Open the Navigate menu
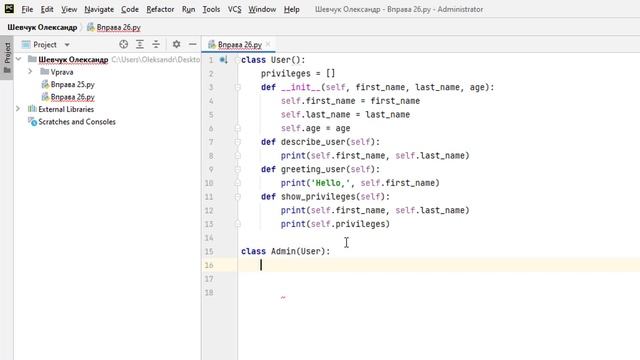This screenshot has height=360, width=640. [99, 9]
